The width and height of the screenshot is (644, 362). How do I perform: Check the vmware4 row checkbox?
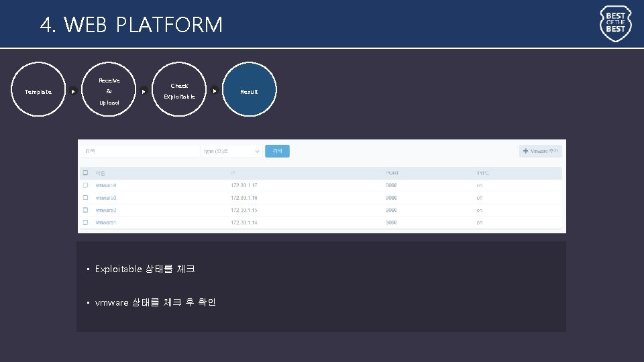(x=85, y=185)
